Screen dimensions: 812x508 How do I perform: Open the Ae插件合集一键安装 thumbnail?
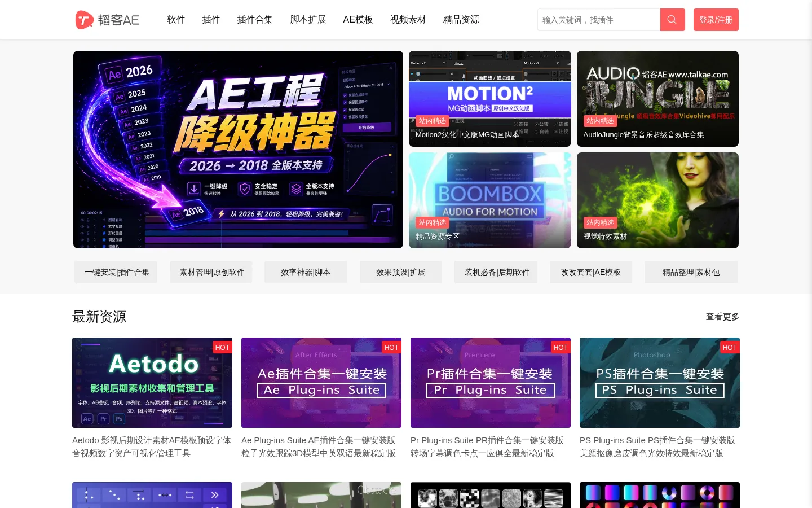click(x=321, y=383)
